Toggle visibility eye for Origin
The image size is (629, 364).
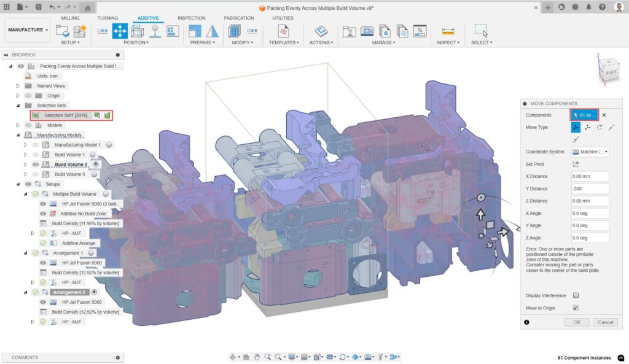pos(28,96)
